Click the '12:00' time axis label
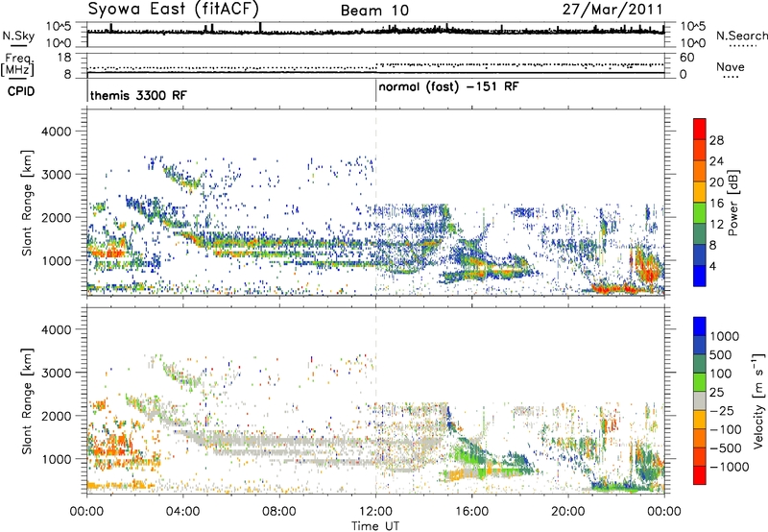 click(x=375, y=512)
